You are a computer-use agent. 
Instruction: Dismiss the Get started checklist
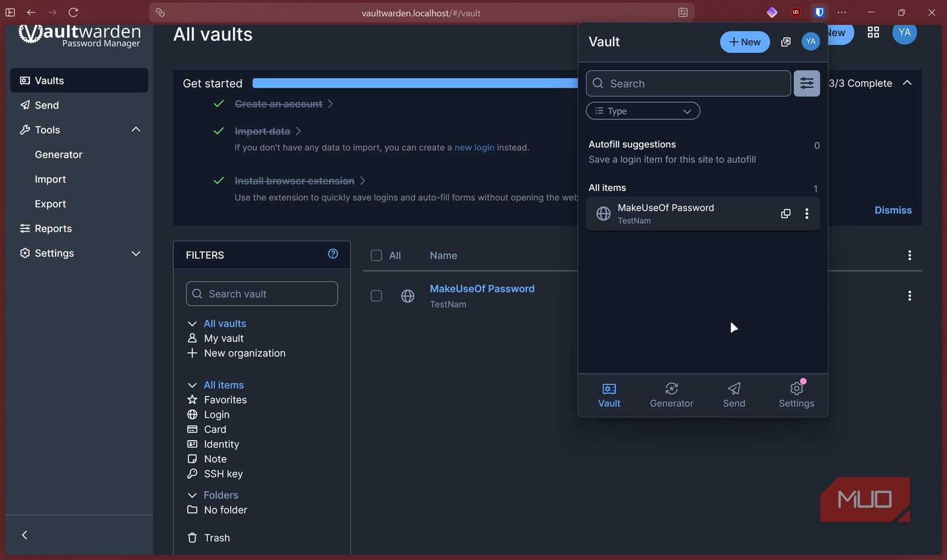[x=893, y=210]
